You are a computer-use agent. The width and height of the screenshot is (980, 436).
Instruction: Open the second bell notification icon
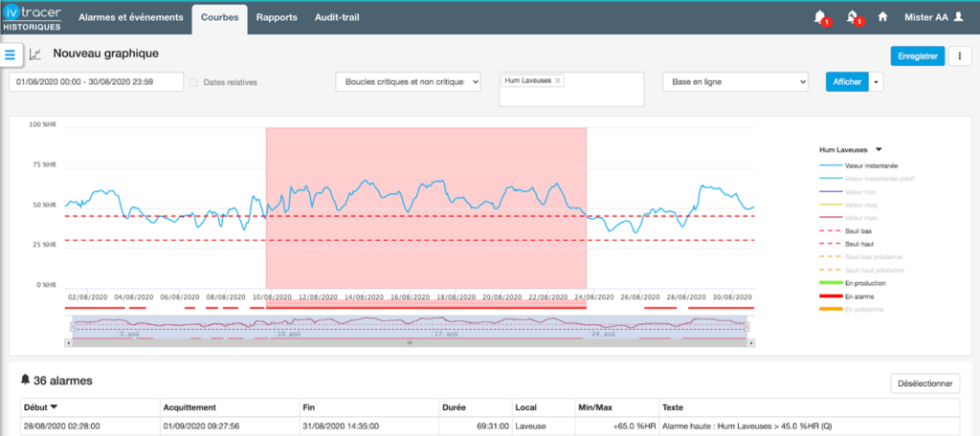pyautogui.click(x=852, y=17)
